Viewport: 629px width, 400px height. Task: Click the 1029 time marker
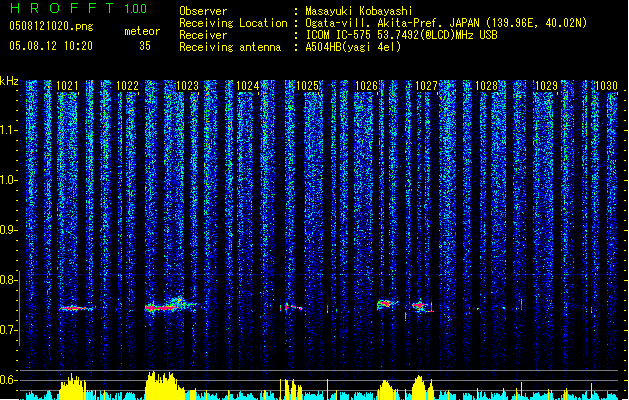pyautogui.click(x=546, y=86)
